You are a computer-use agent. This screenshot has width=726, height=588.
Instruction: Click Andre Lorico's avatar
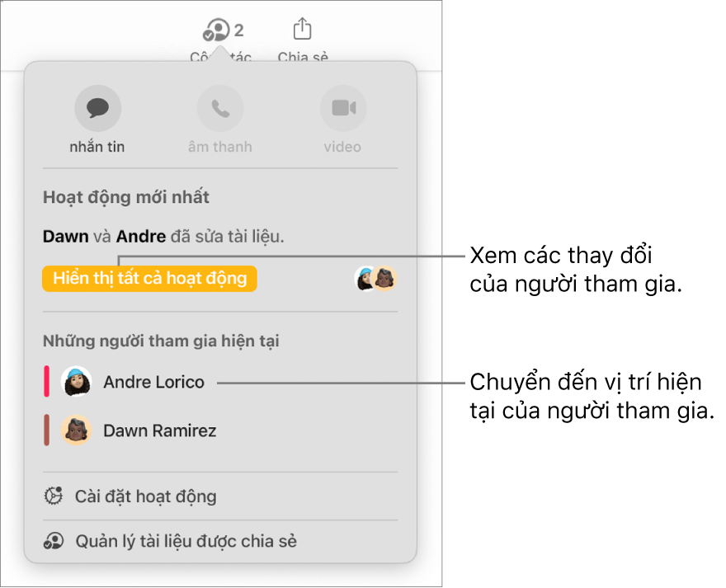coord(77,382)
